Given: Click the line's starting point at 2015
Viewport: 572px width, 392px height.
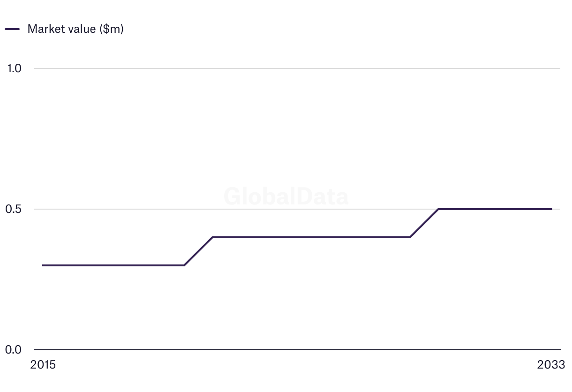Looking at the screenshot, I should pyautogui.click(x=43, y=265).
